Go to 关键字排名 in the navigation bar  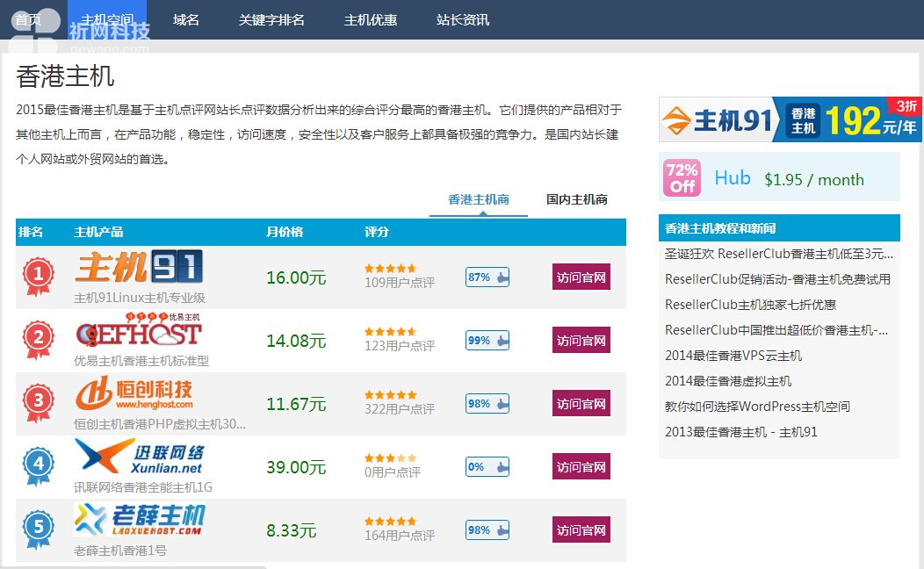(271, 20)
